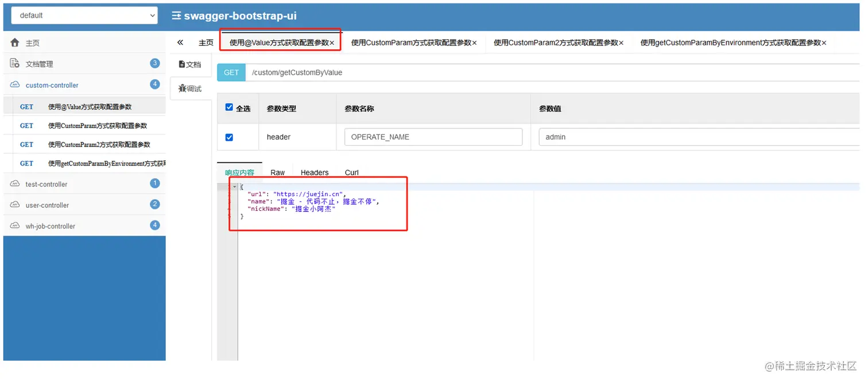
Task: Click the 文档管理 document management icon
Action: tap(14, 63)
